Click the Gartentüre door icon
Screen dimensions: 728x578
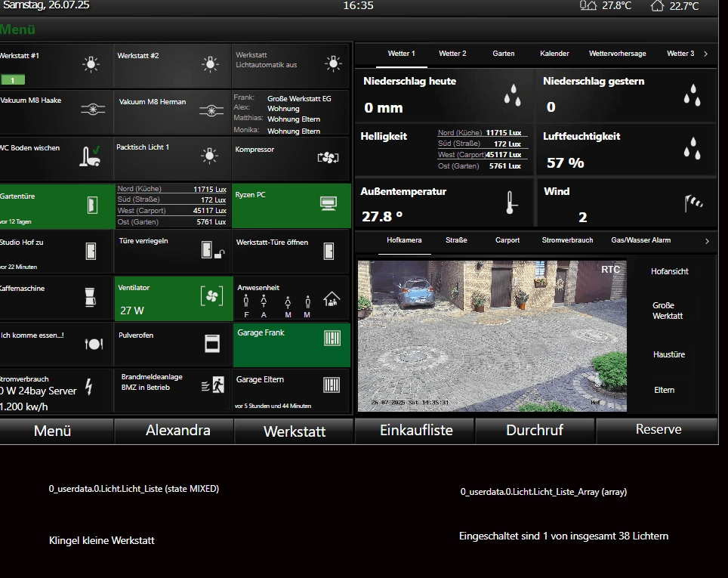92,205
